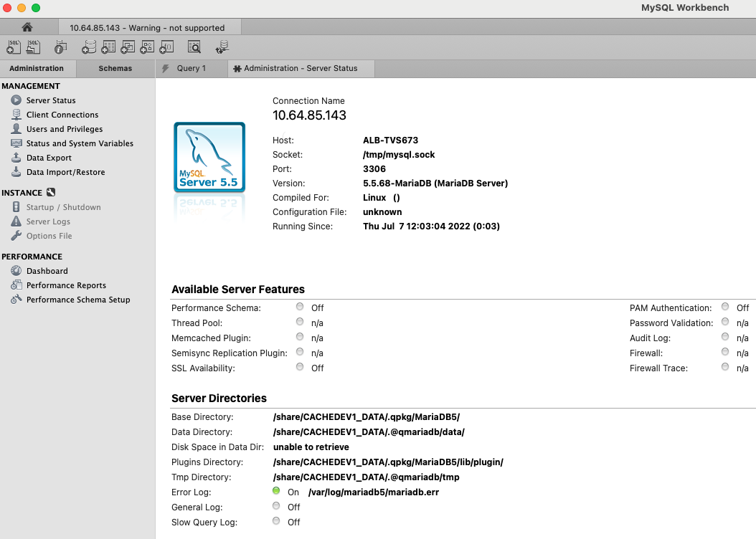Create a new schema toolbar icon
The width and height of the screenshot is (756, 539).
click(89, 47)
